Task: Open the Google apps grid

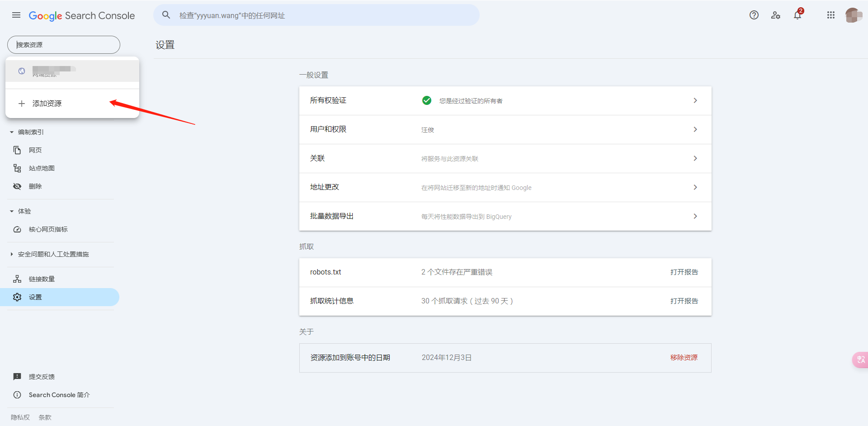Action: coord(830,15)
